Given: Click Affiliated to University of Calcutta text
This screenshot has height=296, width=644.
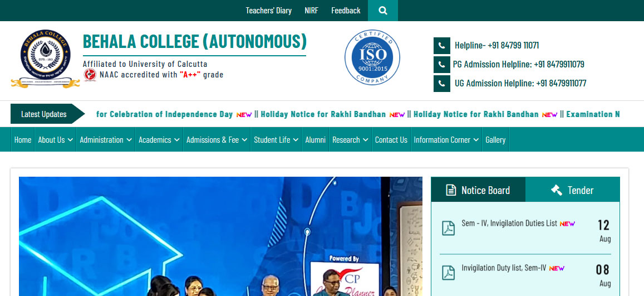Looking at the screenshot, I should coord(145,64).
